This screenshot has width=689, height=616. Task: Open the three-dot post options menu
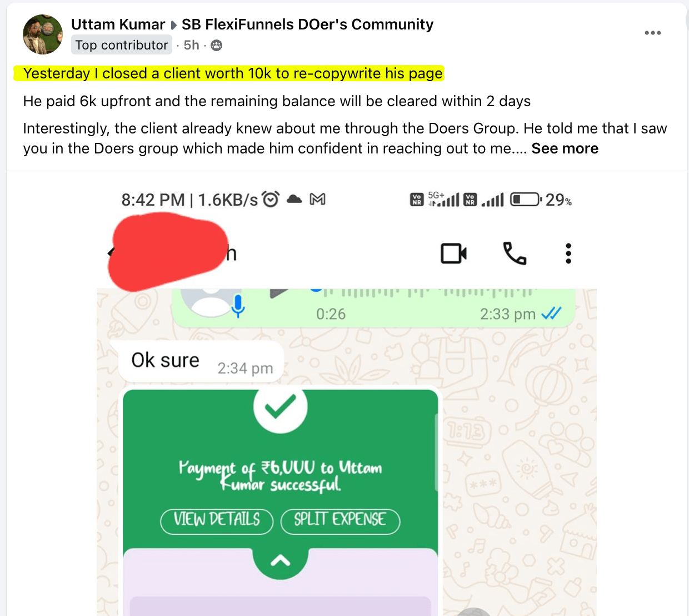click(652, 33)
